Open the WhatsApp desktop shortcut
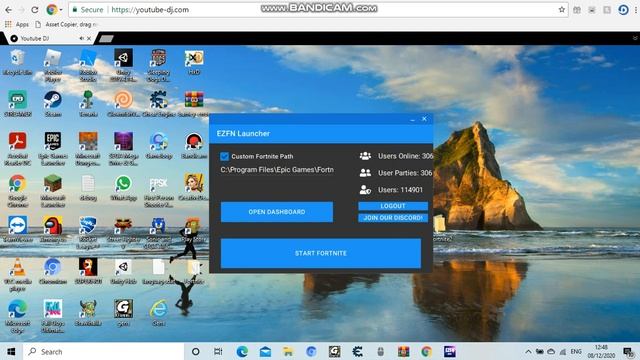The width and height of the screenshot is (640, 360). coord(123,188)
